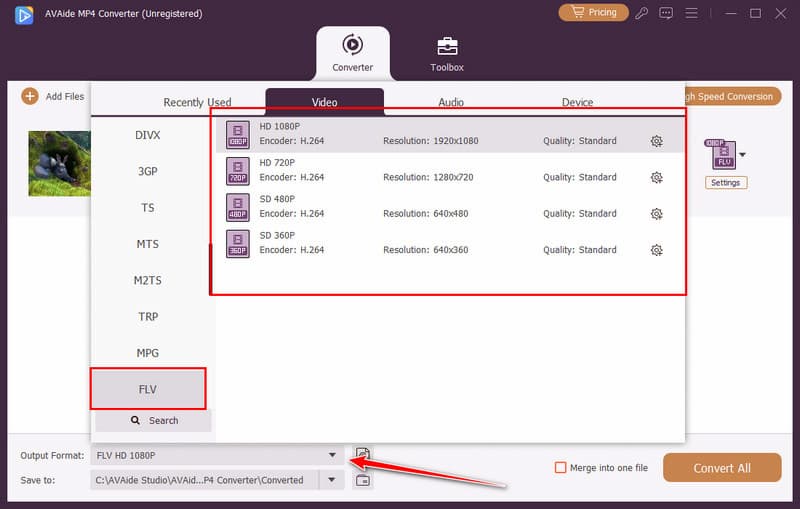Viewport: 800px width, 509px height.
Task: Open the Toolbox section
Action: point(447,54)
